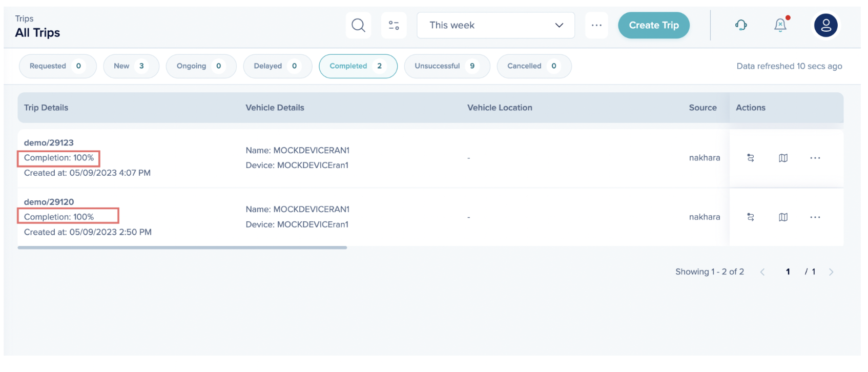Click the Create Trip button
Screen dimensions: 868x372
click(653, 25)
